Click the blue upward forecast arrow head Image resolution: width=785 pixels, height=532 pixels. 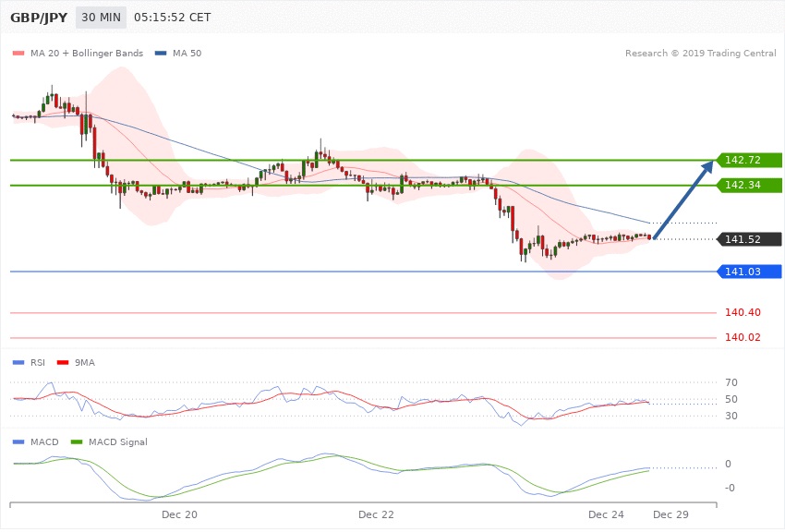tap(707, 166)
